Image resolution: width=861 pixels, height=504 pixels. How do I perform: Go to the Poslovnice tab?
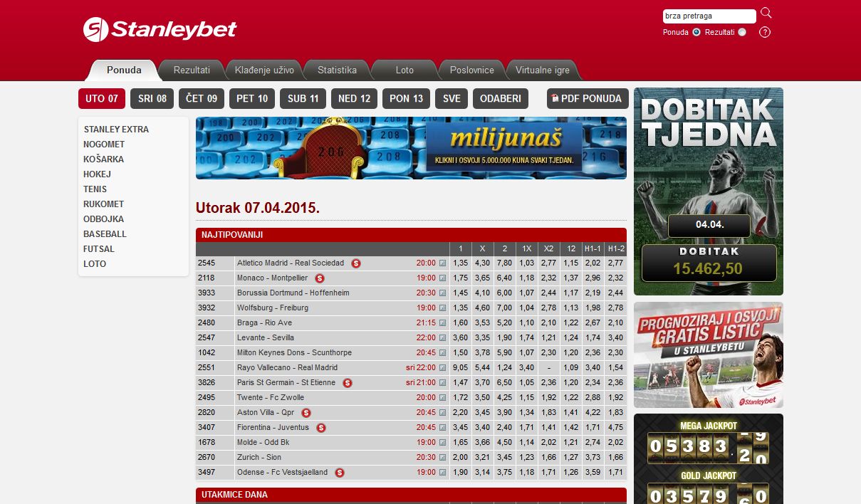point(471,70)
